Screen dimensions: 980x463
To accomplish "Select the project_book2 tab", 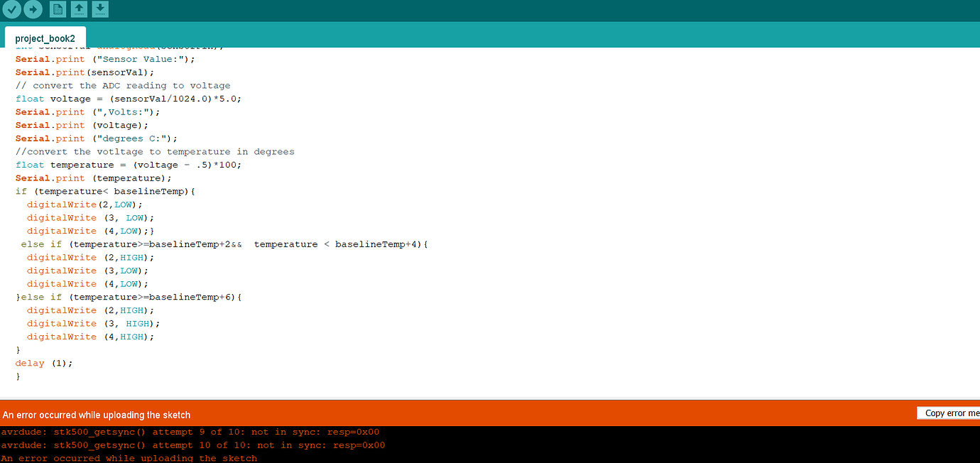I will [x=45, y=38].
